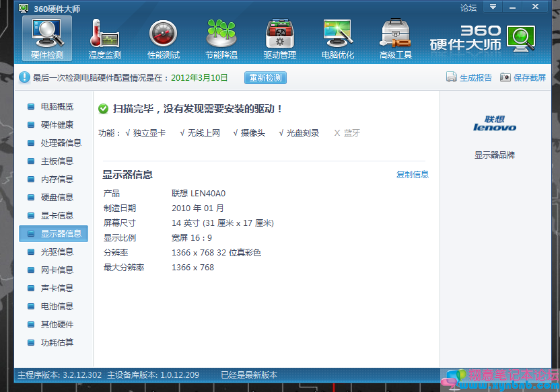Open the 温度监测 temperature monitor
Viewport: 560px width, 392px height.
pyautogui.click(x=104, y=38)
